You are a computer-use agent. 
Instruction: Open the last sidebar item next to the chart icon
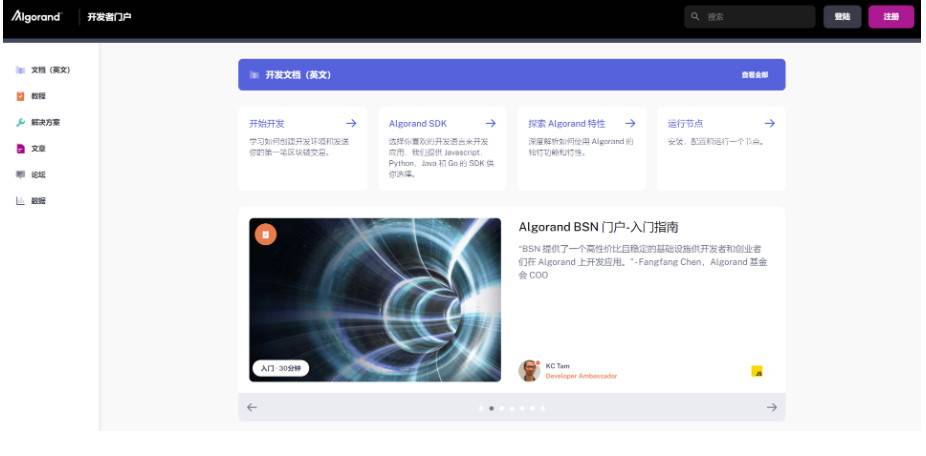(x=38, y=201)
